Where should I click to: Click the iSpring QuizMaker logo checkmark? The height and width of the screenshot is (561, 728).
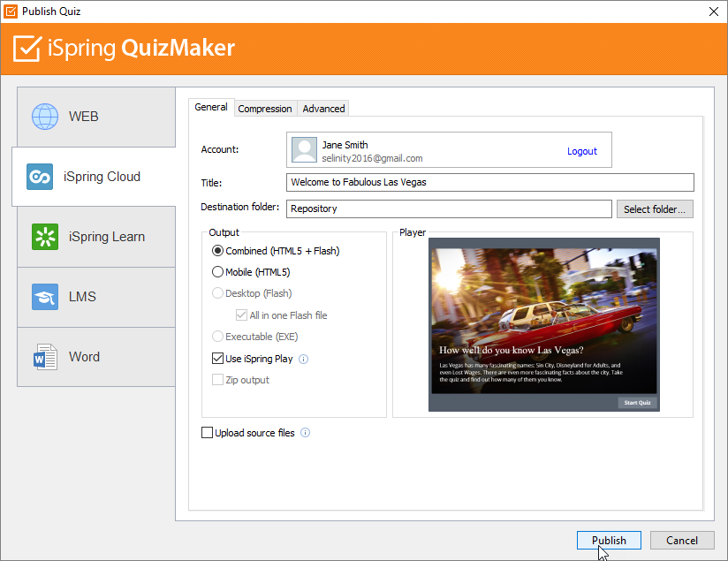pos(27,49)
